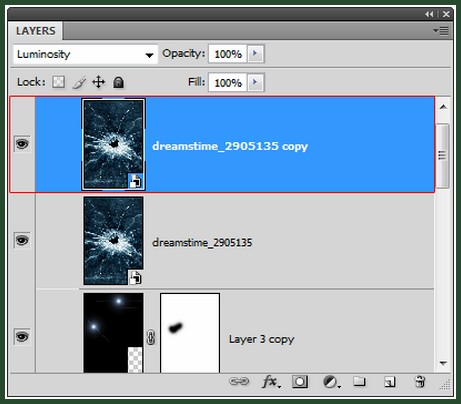Viewport: 461px width, 404px height.
Task: Click the Fill value field
Action: pos(228,82)
